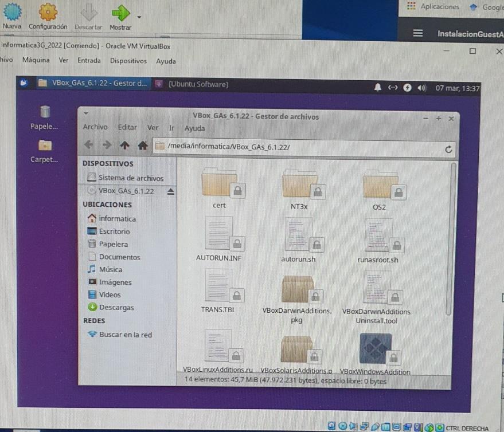Viewport: 504px width, 432px height.
Task: Reload the folder view
Action: coord(448,150)
